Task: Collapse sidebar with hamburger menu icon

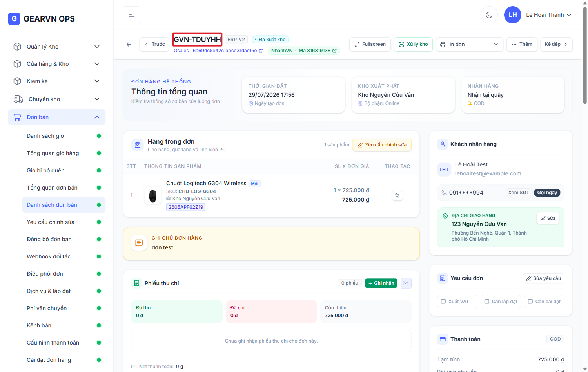Action: pos(132,15)
